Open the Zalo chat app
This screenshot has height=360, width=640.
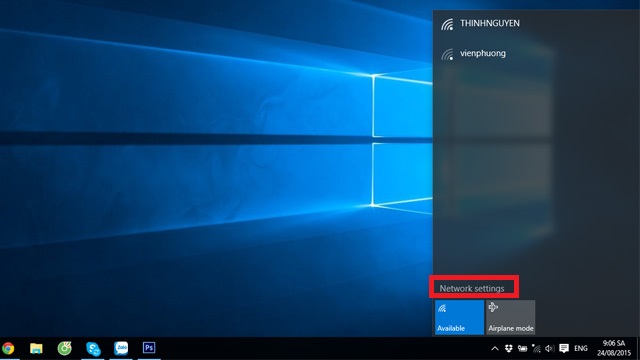coord(121,348)
